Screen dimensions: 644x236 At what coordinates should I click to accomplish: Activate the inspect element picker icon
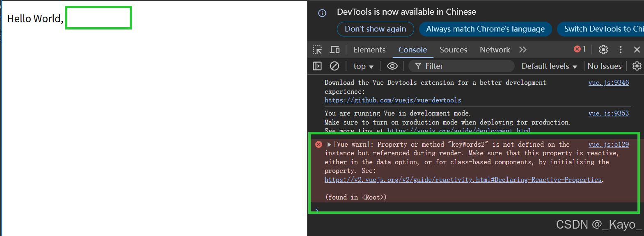click(317, 50)
